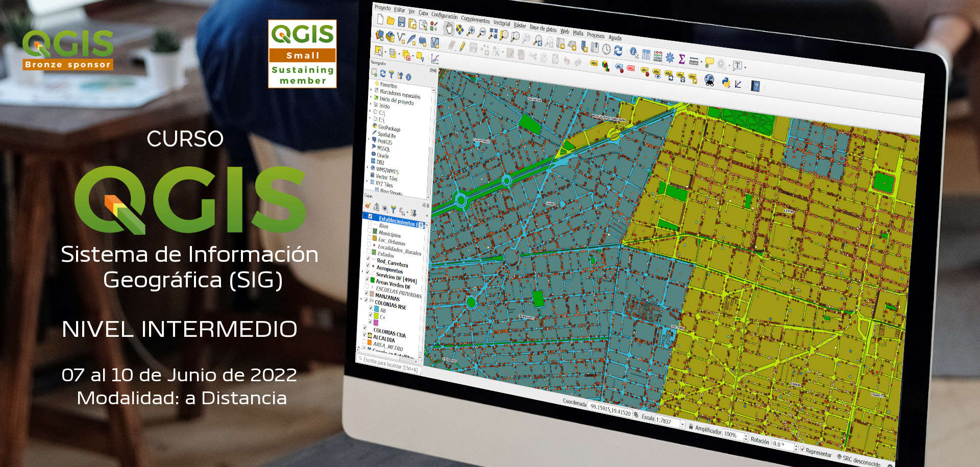Open the Python Console icon
The image size is (980, 467).
[725, 82]
